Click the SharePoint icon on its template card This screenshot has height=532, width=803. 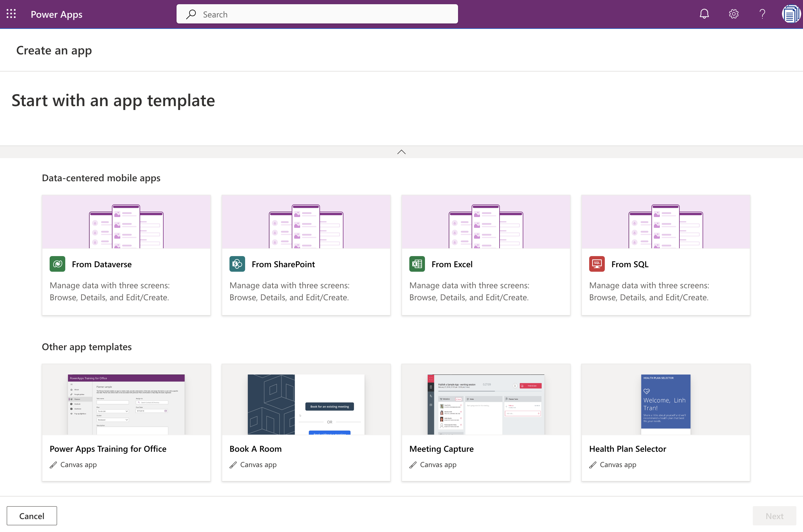click(237, 264)
